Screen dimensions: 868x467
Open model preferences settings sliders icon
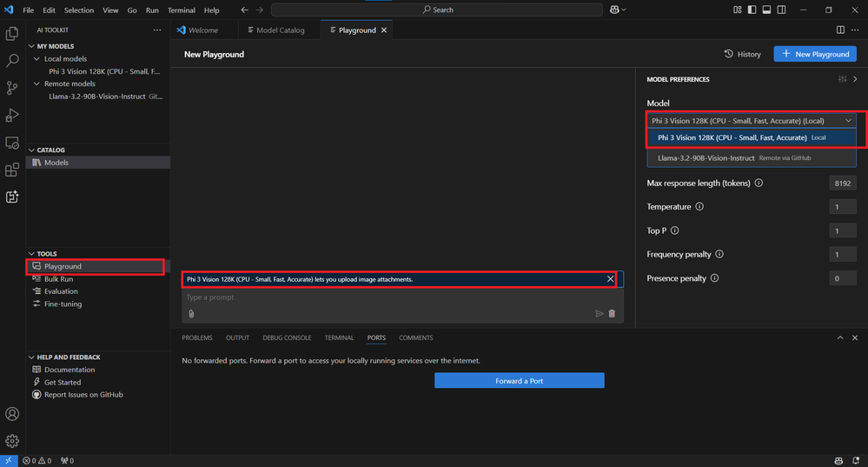(842, 79)
